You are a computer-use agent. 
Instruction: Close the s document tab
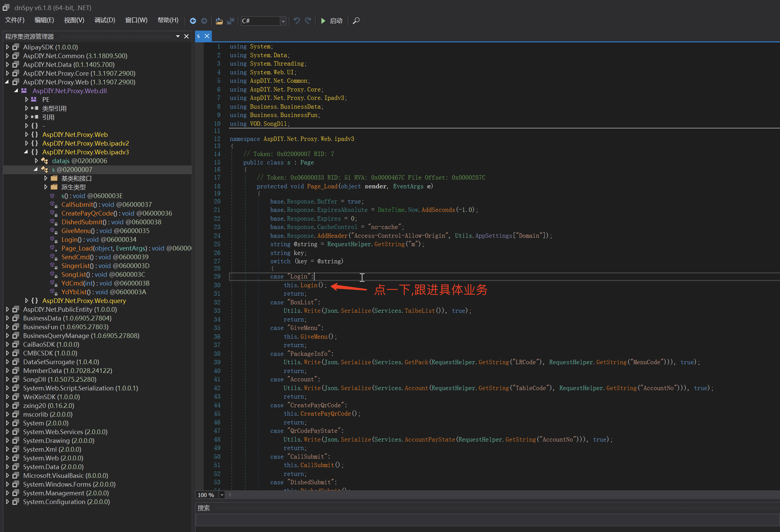pos(207,36)
